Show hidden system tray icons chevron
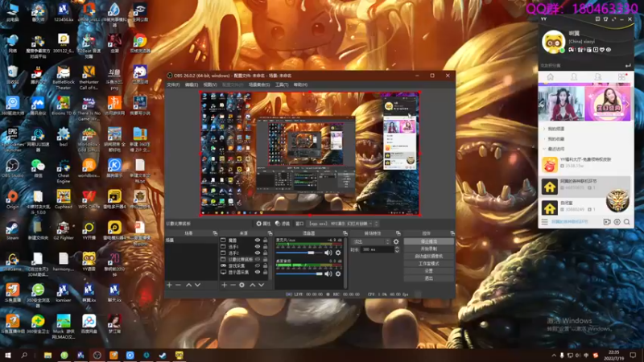 (x=554, y=356)
